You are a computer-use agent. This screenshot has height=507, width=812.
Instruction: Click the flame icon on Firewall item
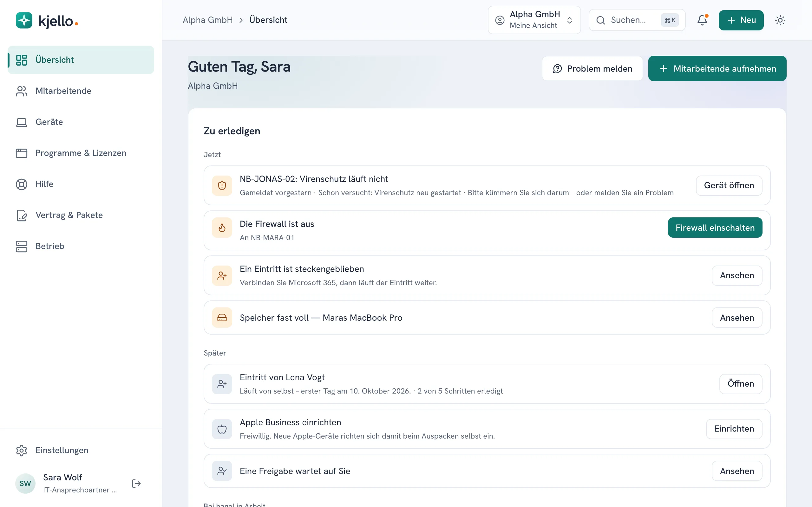222,228
